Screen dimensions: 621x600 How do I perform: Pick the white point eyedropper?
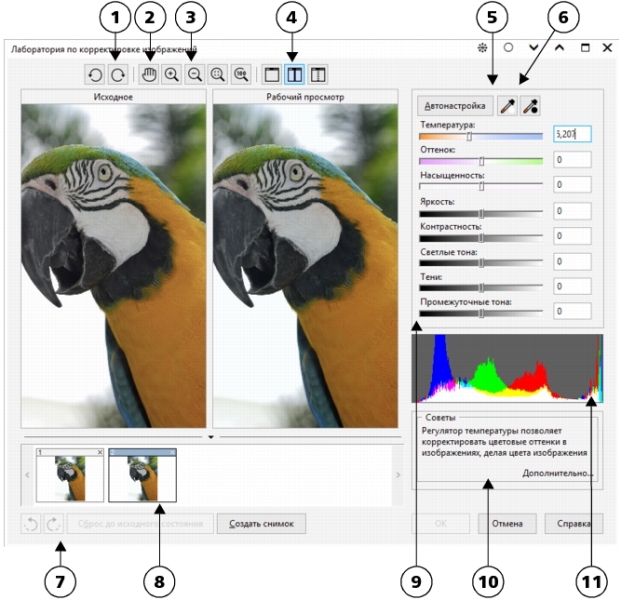[x=509, y=105]
